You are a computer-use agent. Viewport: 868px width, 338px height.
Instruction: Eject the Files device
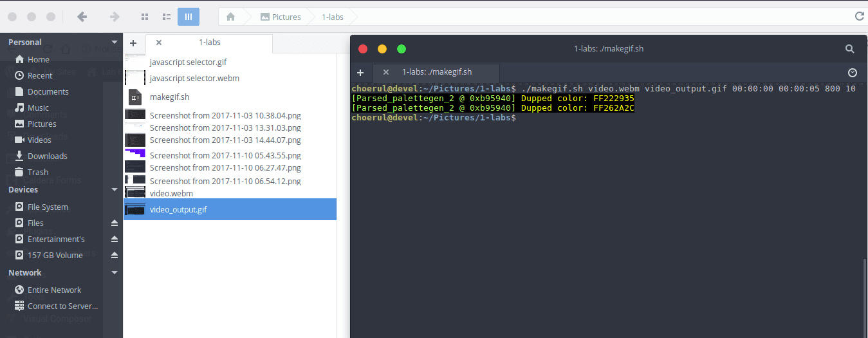[115, 223]
